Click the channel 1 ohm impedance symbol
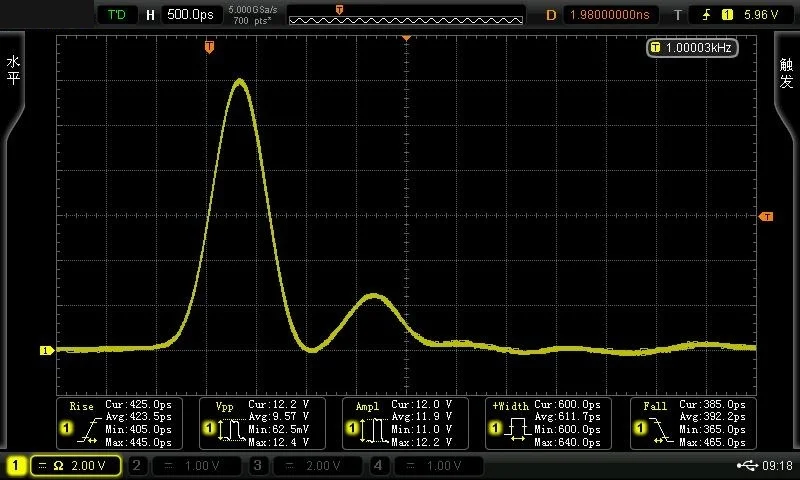800x480 pixels. point(58,466)
